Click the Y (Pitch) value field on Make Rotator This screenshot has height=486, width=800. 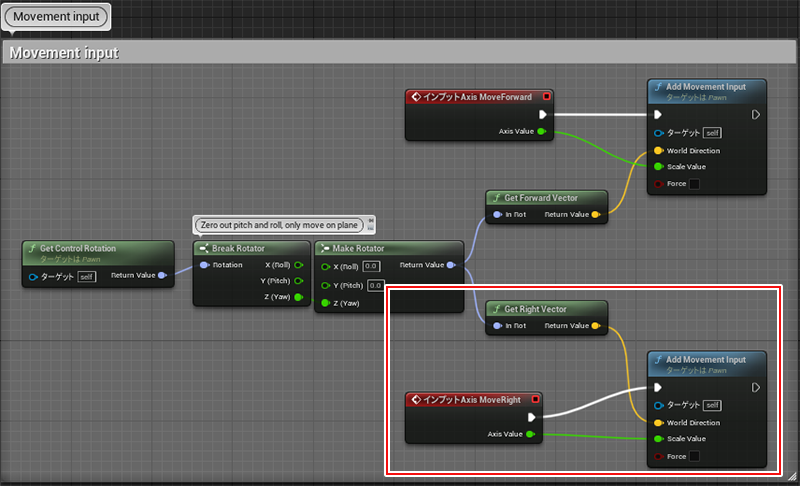375,285
